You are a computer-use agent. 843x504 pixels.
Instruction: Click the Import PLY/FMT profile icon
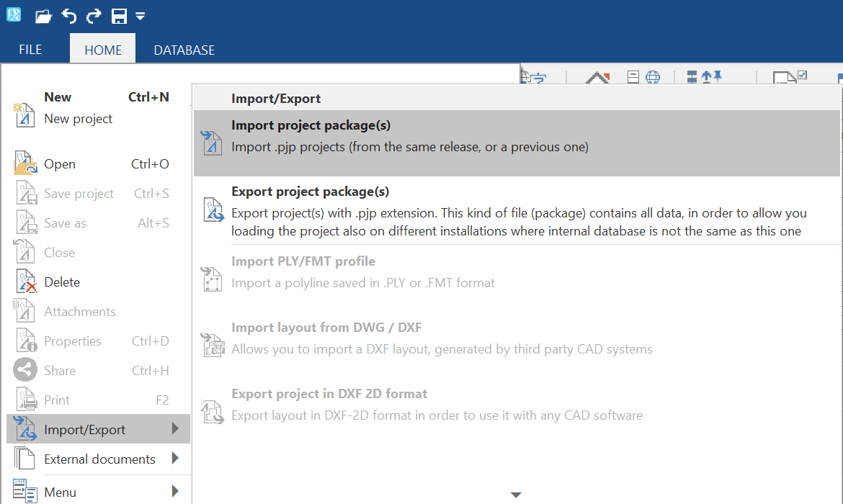[x=212, y=279]
